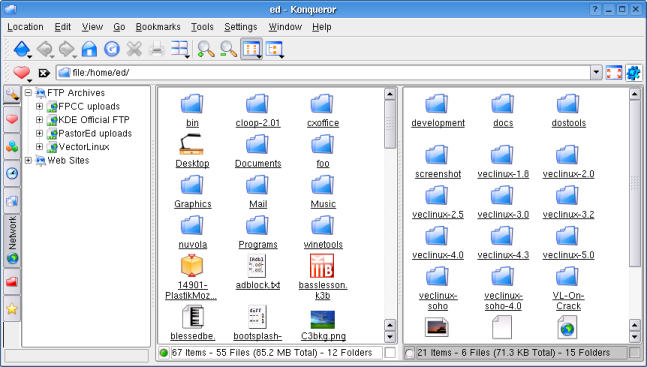Collapse the FTP Archives tree node
Viewport: 647px width, 367px height.
tap(28, 92)
